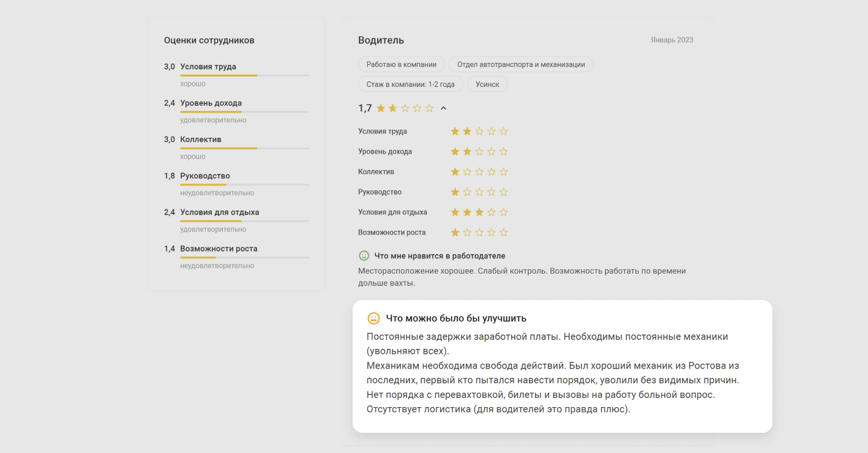868x453 pixels.
Task: Click first star in "Коллектив" row
Action: pyautogui.click(x=455, y=172)
